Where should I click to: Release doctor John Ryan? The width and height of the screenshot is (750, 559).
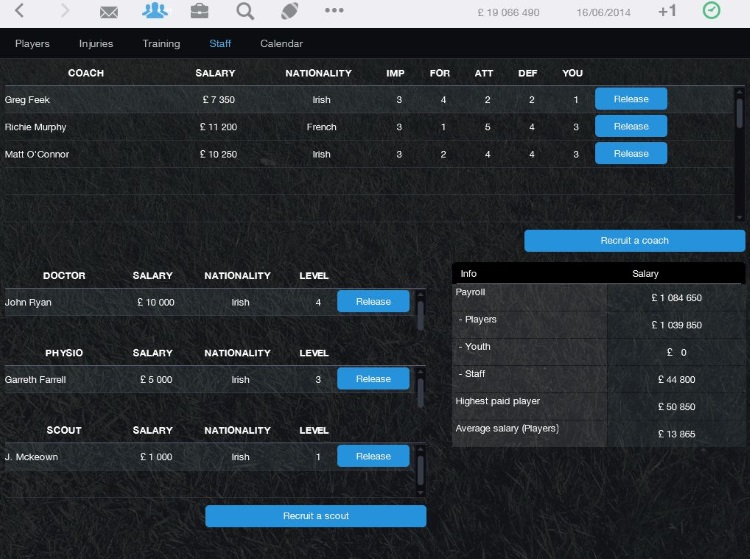(373, 302)
